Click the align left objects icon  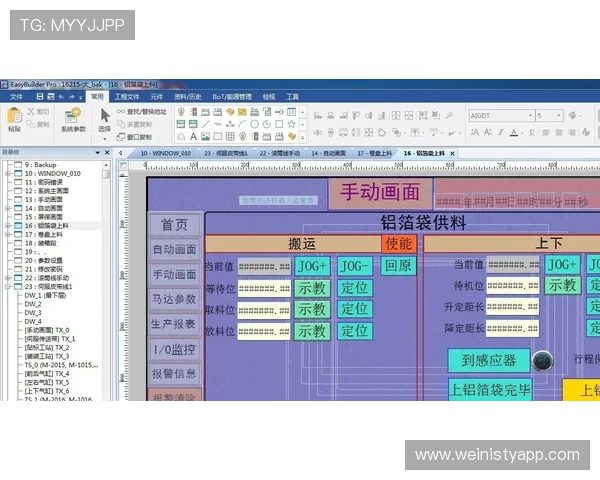coord(318,115)
